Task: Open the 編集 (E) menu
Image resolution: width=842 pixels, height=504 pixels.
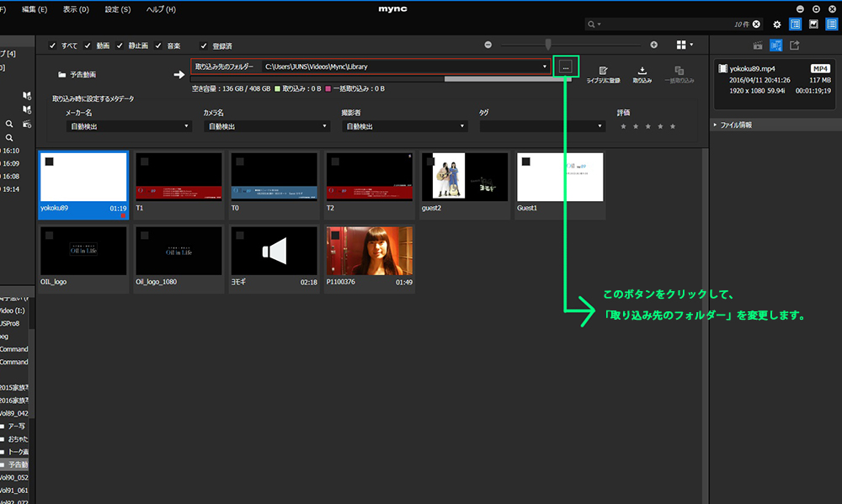Action: tap(35, 9)
